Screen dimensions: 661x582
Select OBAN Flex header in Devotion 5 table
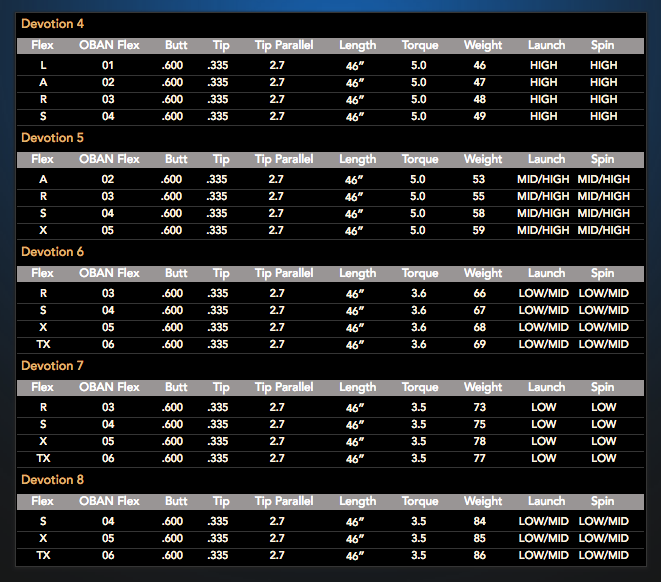click(109, 159)
